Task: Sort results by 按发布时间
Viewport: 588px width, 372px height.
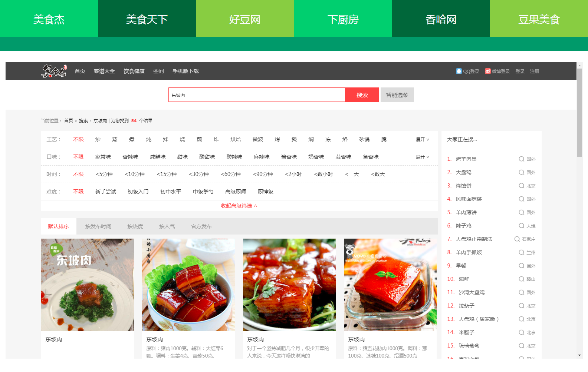Action: (x=98, y=226)
